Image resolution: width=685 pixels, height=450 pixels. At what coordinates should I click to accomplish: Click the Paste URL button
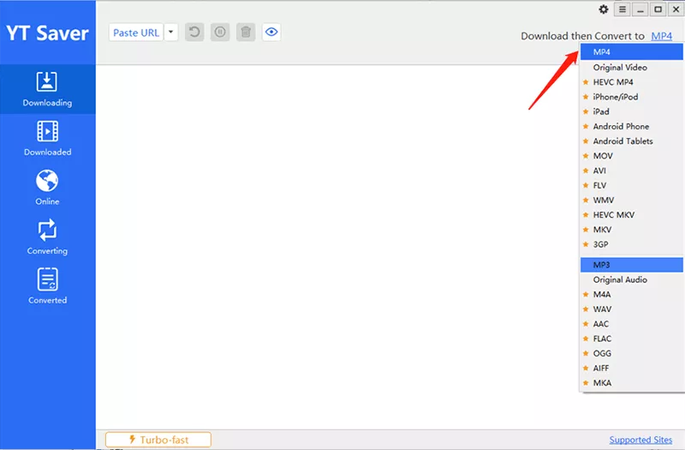[x=136, y=32]
